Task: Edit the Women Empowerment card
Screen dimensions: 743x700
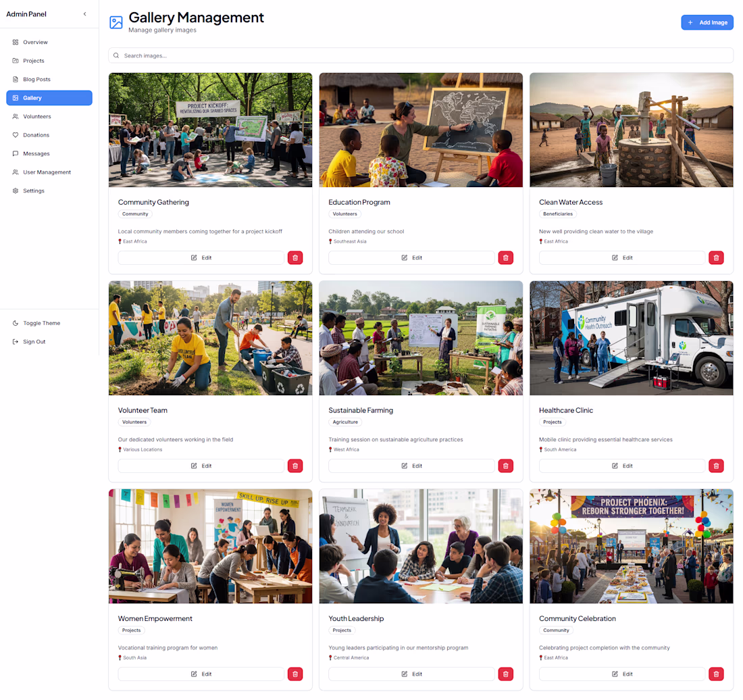Action: click(x=201, y=674)
